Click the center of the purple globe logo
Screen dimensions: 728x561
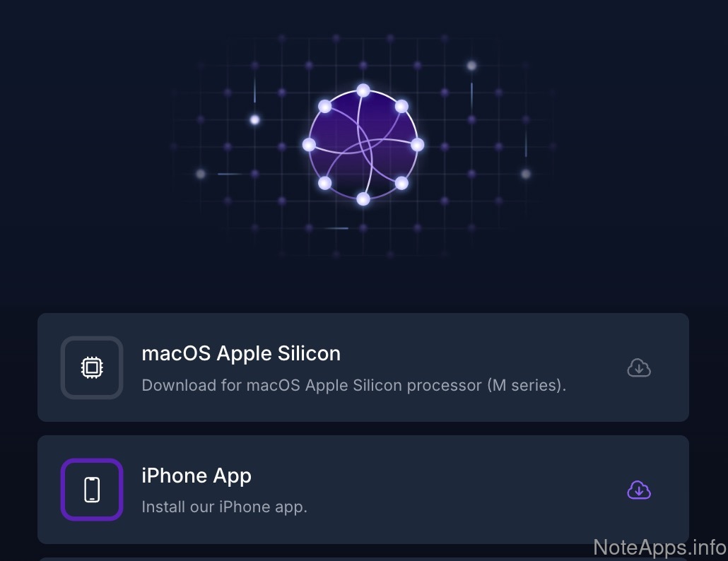pyautogui.click(x=363, y=145)
